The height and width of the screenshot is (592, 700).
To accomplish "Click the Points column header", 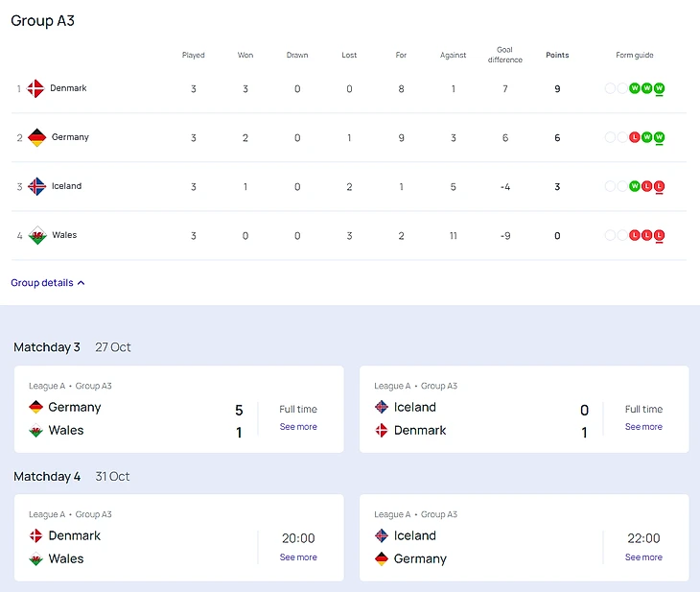I will pos(557,55).
